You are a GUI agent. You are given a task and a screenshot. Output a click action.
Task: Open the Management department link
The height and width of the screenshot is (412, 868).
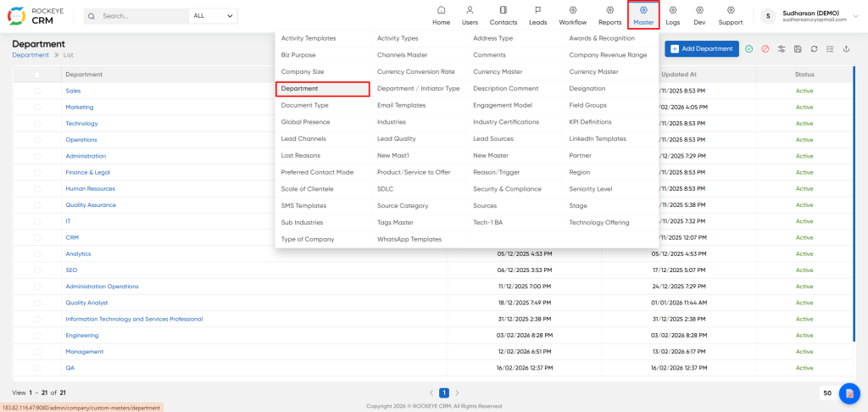[x=84, y=352]
